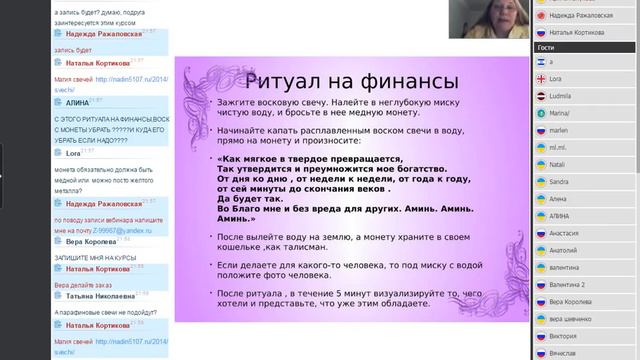Click Ukrainian flag icon beside guest вера шевченко
The height and width of the screenshot is (360, 640).
pos(541,319)
